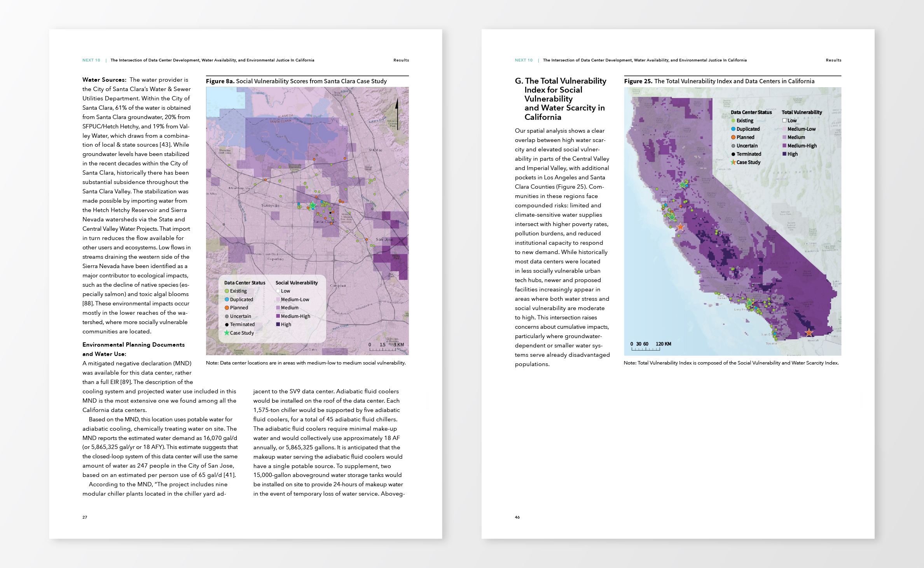Image resolution: width=924 pixels, height=568 pixels.
Task: Select the green Existing dot in Figure 25 legend
Action: pyautogui.click(x=733, y=121)
